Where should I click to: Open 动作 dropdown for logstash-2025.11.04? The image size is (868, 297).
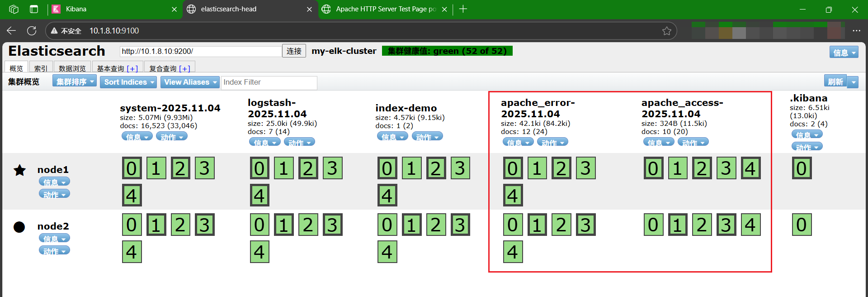point(299,142)
